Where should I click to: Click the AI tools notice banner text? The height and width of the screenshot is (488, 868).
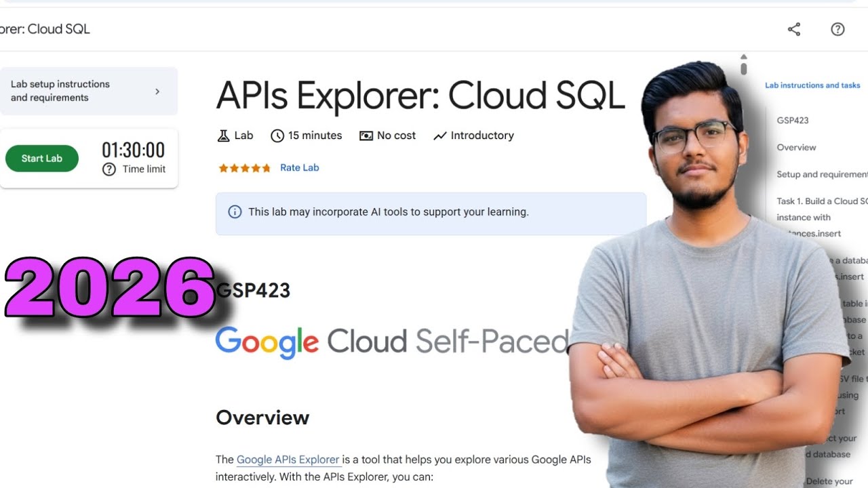389,212
